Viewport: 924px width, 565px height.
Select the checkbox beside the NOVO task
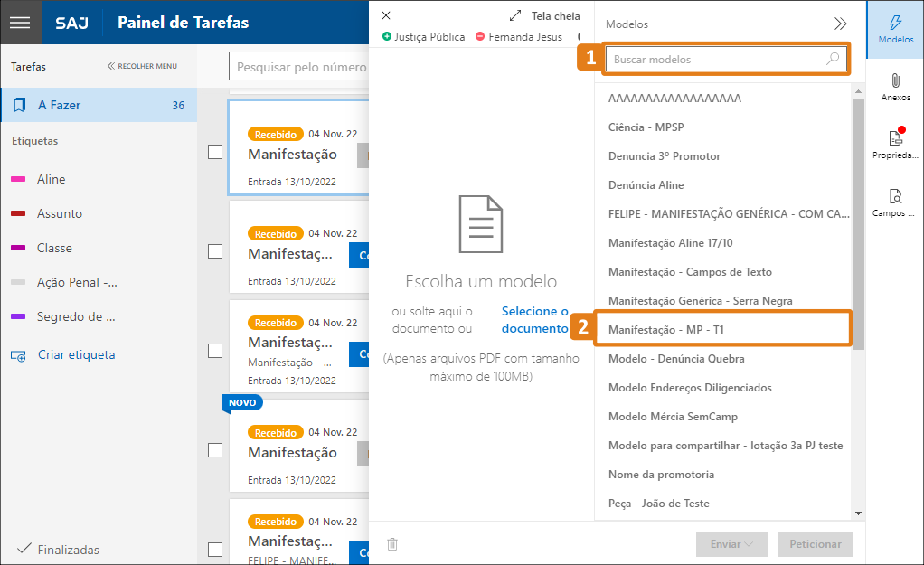click(x=214, y=449)
